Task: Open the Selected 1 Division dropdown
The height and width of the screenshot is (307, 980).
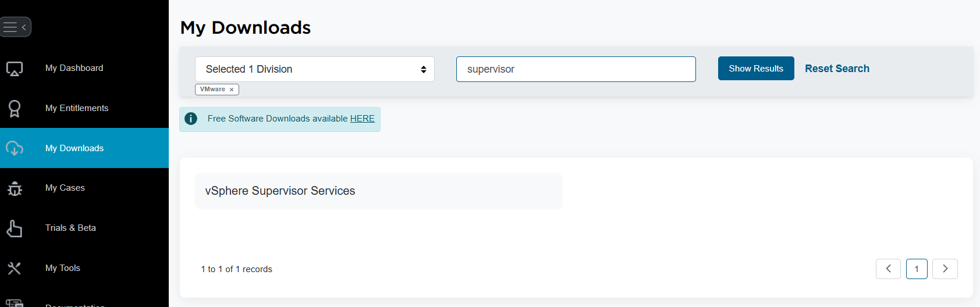Action: (314, 69)
